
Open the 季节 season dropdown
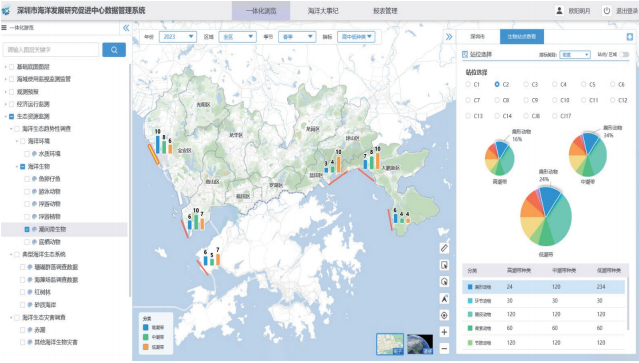(x=297, y=37)
